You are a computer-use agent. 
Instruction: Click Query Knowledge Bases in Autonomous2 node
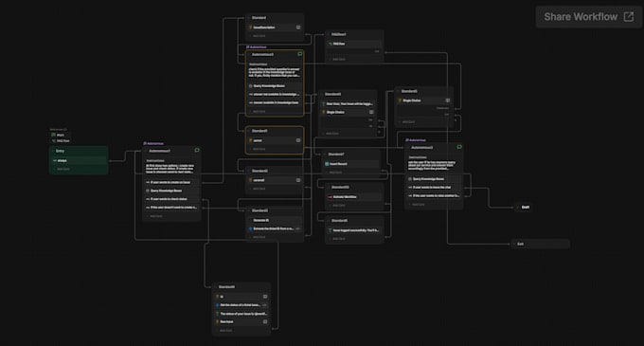coord(275,86)
